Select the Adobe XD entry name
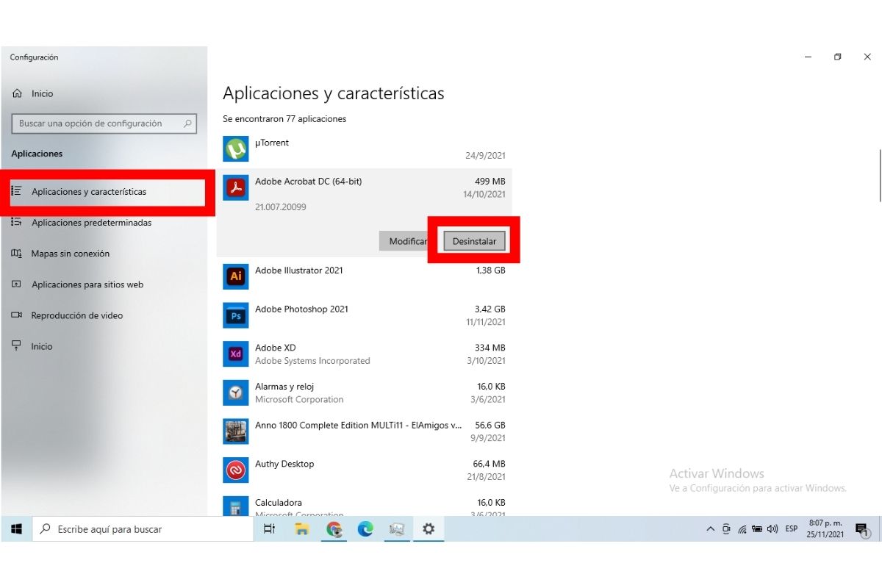882x588 pixels. [275, 348]
